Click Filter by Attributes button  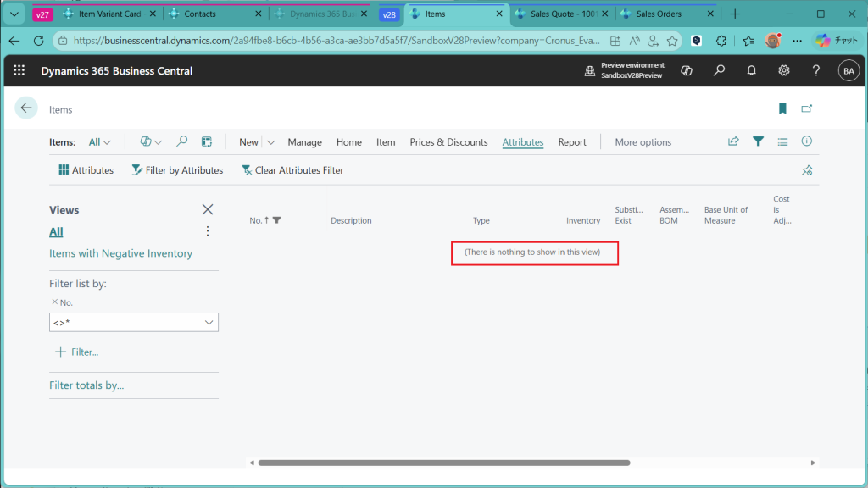click(x=177, y=170)
